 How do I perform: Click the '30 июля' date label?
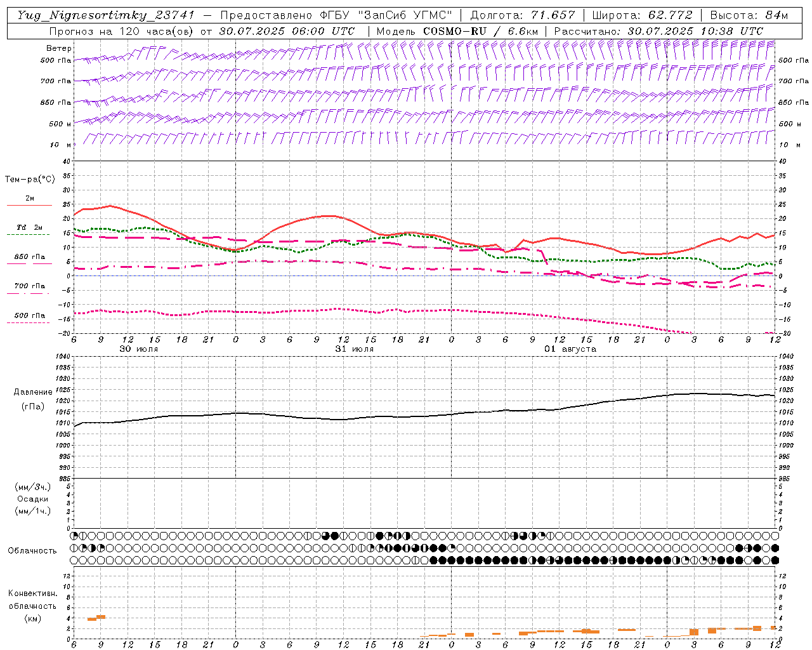(138, 349)
